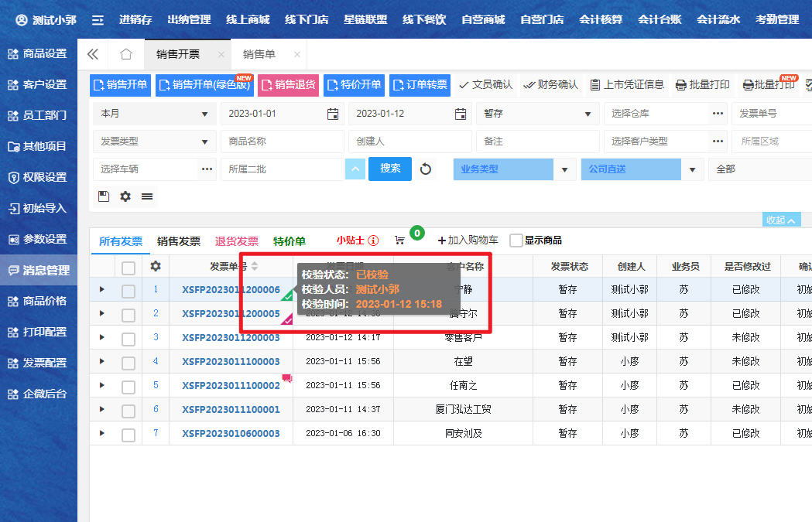Open invoice link XSFP2023011100001
812x522 pixels.
(231, 409)
